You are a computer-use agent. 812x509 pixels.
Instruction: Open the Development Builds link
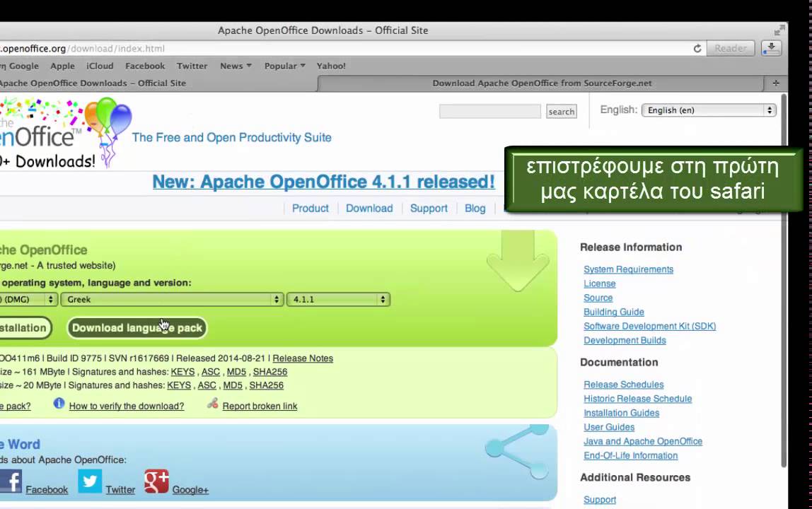point(625,340)
